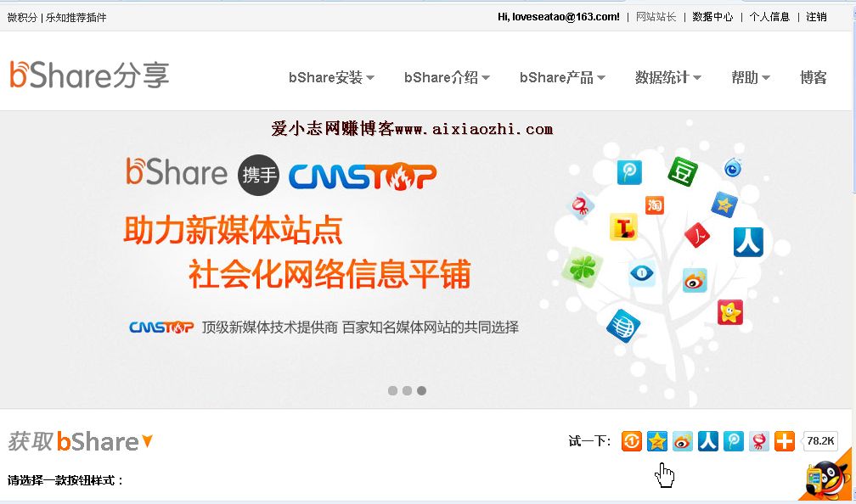The width and height of the screenshot is (856, 504).
Task: Open the 个人信息 link
Action: 769,17
